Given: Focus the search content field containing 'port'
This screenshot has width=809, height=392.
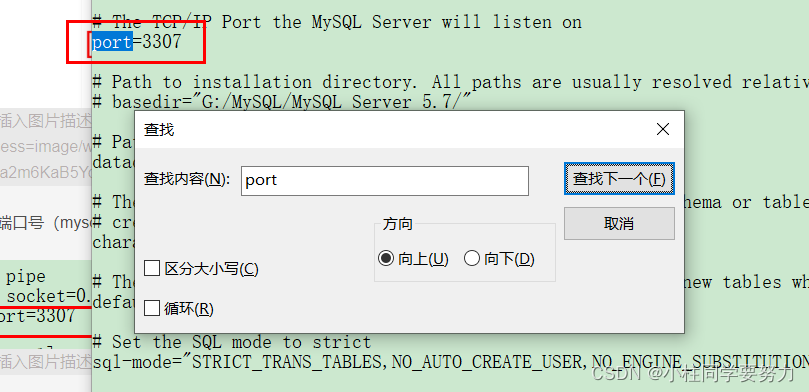Looking at the screenshot, I should tap(384, 181).
